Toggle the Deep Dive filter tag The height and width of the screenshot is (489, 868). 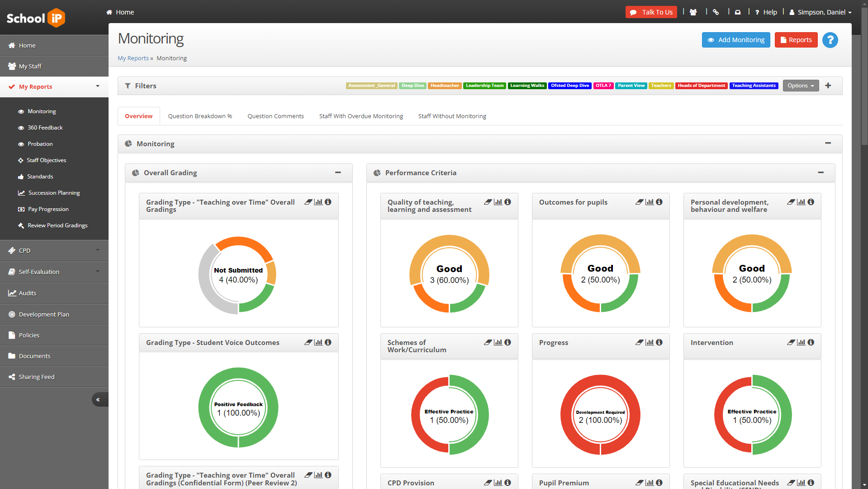click(x=413, y=86)
